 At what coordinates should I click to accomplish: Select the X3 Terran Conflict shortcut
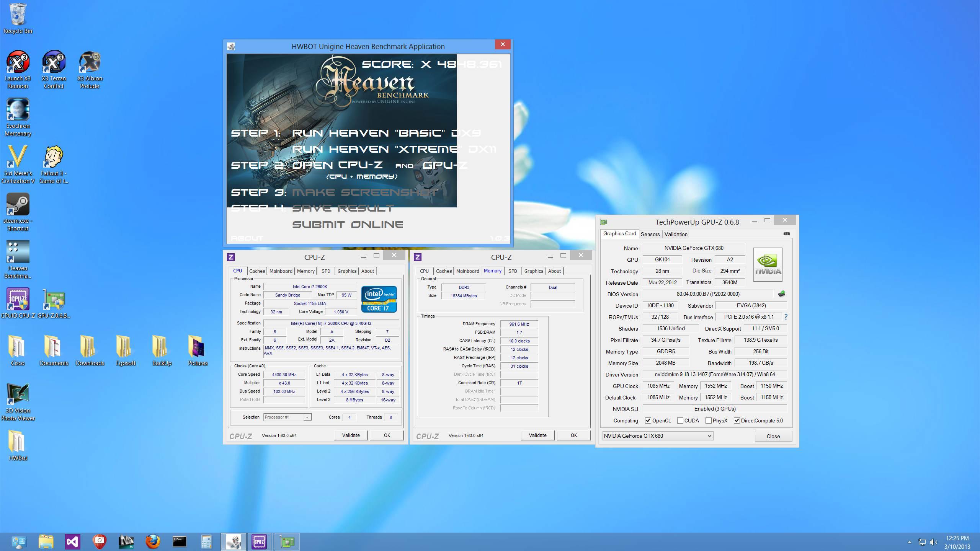coord(54,70)
